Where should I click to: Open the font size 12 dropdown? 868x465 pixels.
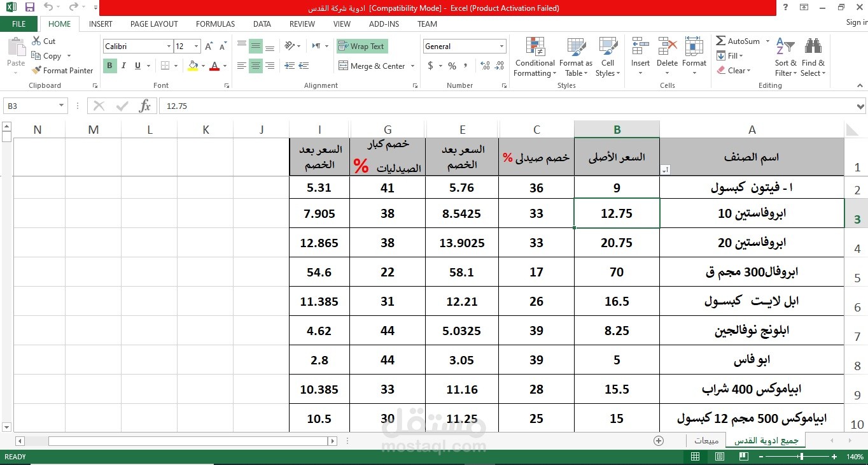click(x=196, y=46)
